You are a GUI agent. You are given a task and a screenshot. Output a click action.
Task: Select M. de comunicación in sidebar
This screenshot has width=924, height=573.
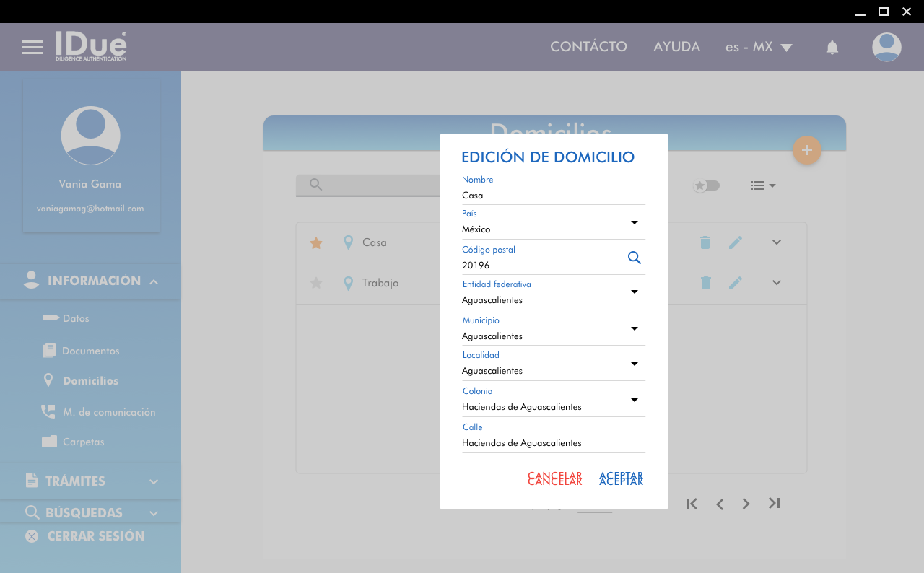(108, 412)
